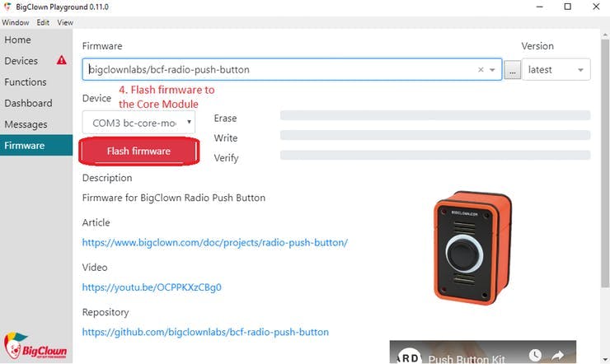Open the View menu

65,22
